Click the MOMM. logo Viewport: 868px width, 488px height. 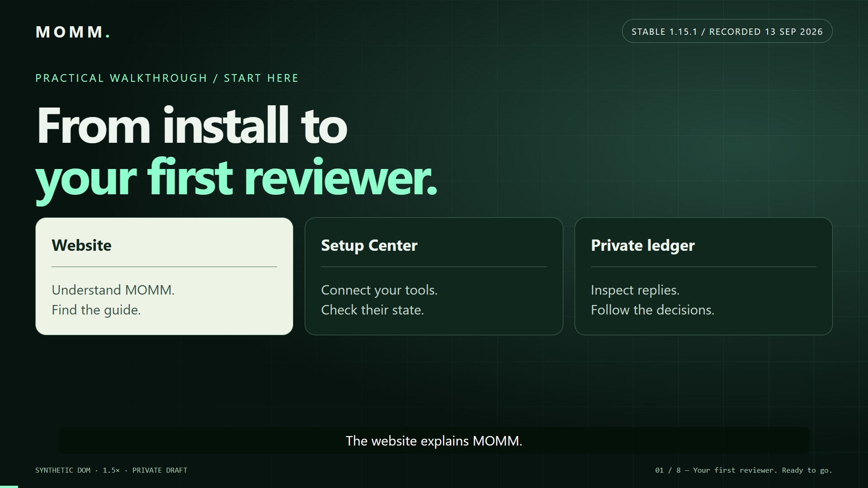(x=73, y=32)
